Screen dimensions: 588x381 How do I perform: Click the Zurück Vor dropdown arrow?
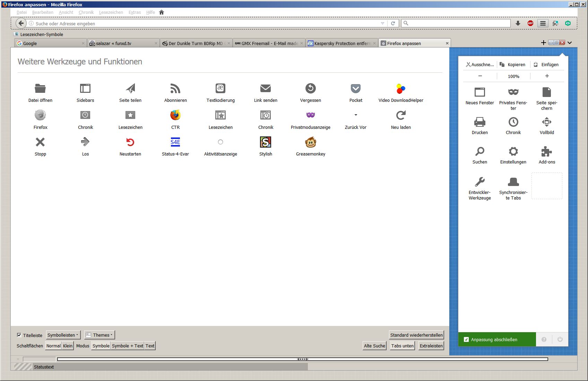[356, 115]
